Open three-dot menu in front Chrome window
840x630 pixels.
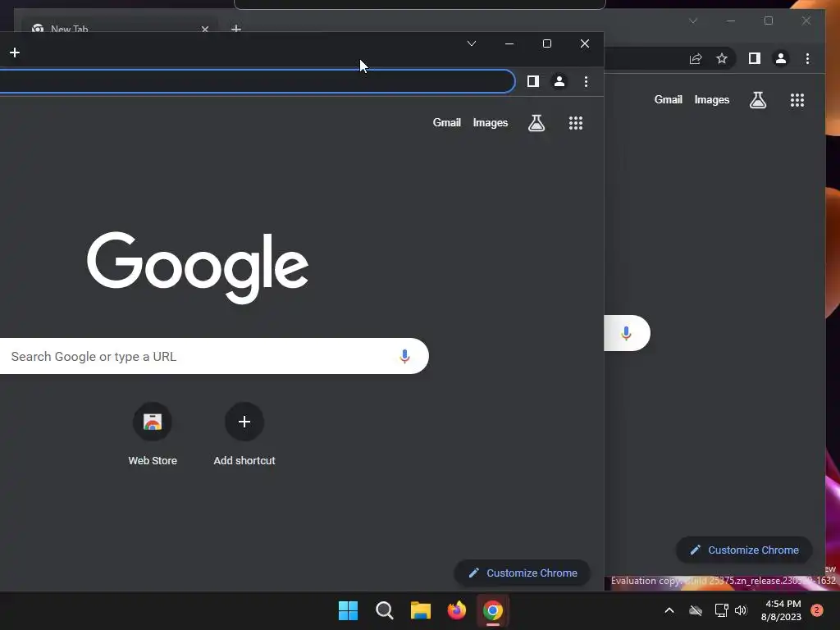point(586,81)
